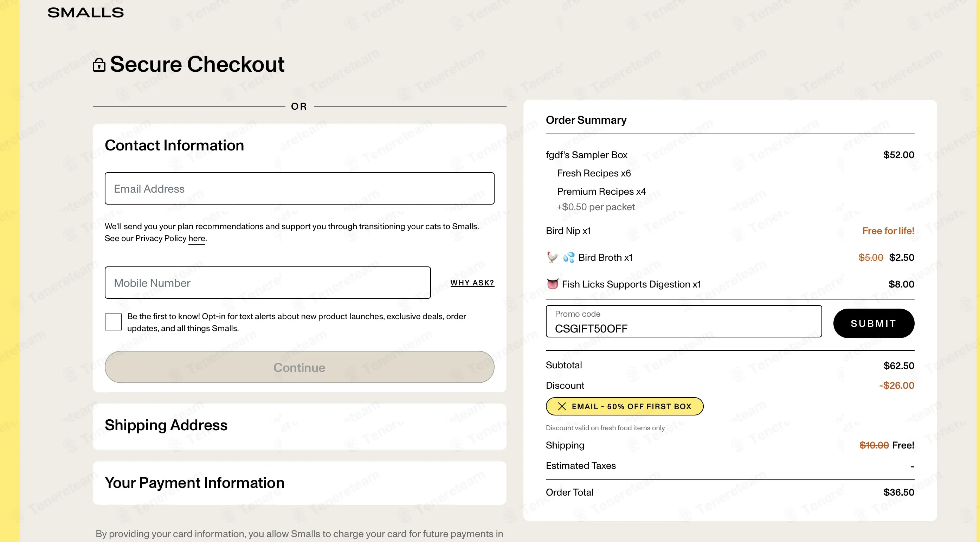The width and height of the screenshot is (980, 542).
Task: Click Fish Licks Supports Digestion x1
Action: pyautogui.click(x=631, y=284)
